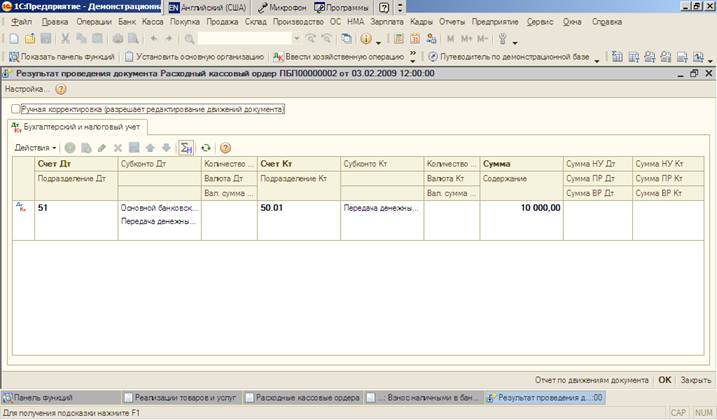
Task: Expand the info icon dropdown arrow
Action: (x=379, y=42)
